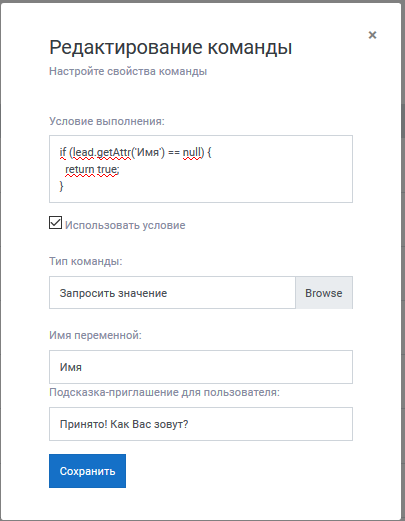405x521 pixels.
Task: Click the Подсказка-приглашение для пользователя label
Action: click(x=164, y=392)
